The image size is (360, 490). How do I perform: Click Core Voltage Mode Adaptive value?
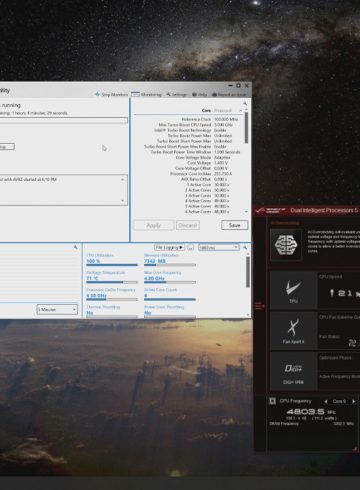tap(222, 157)
